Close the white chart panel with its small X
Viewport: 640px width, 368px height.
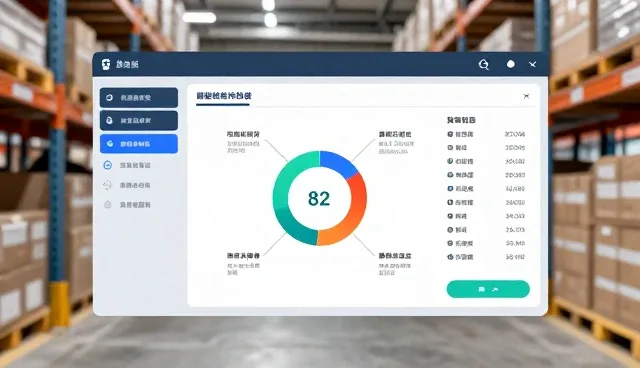coord(526,96)
